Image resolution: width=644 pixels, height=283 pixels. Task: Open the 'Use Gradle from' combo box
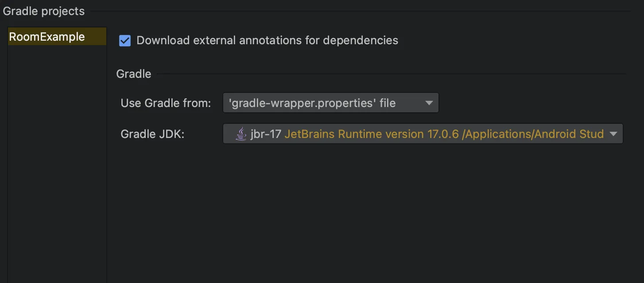[330, 103]
